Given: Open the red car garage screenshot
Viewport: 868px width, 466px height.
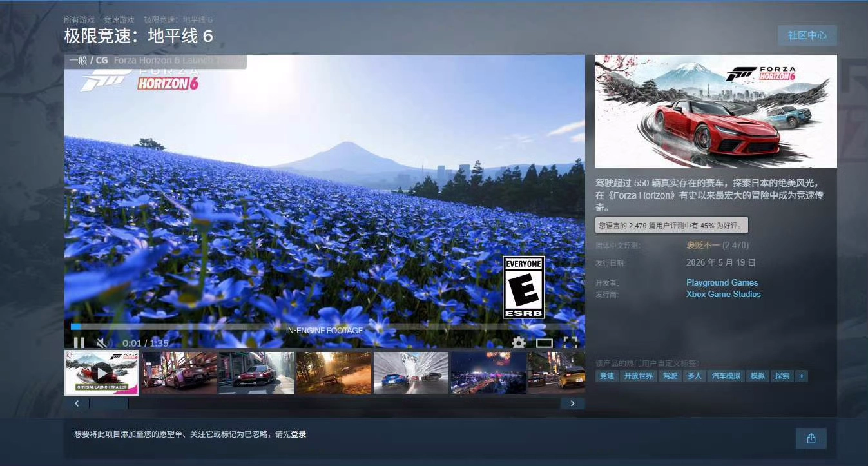Looking at the screenshot, I should (x=256, y=373).
